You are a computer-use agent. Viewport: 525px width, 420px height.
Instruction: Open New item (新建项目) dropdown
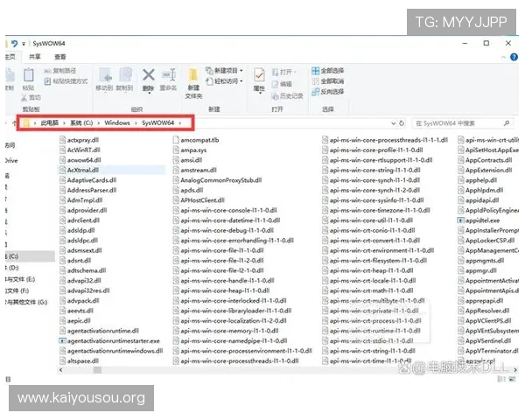(224, 71)
